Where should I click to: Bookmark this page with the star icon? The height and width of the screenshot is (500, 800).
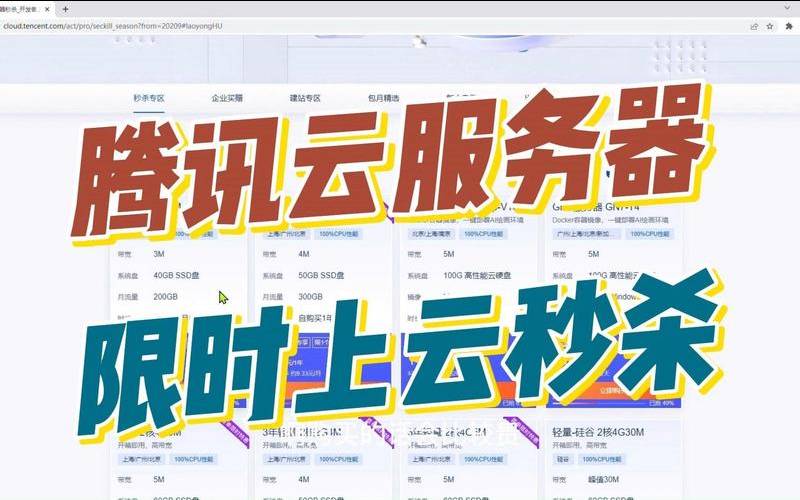(x=770, y=26)
